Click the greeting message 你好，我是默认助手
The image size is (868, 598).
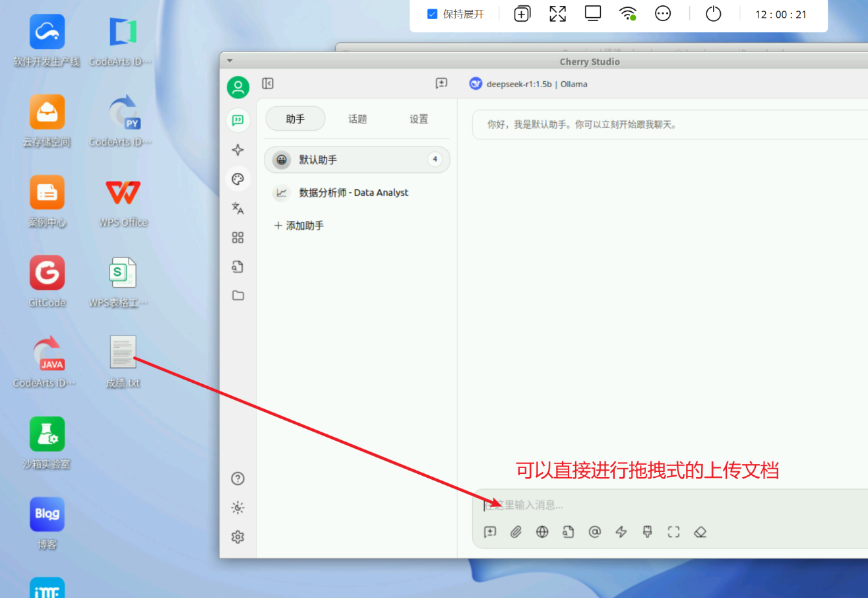point(582,124)
